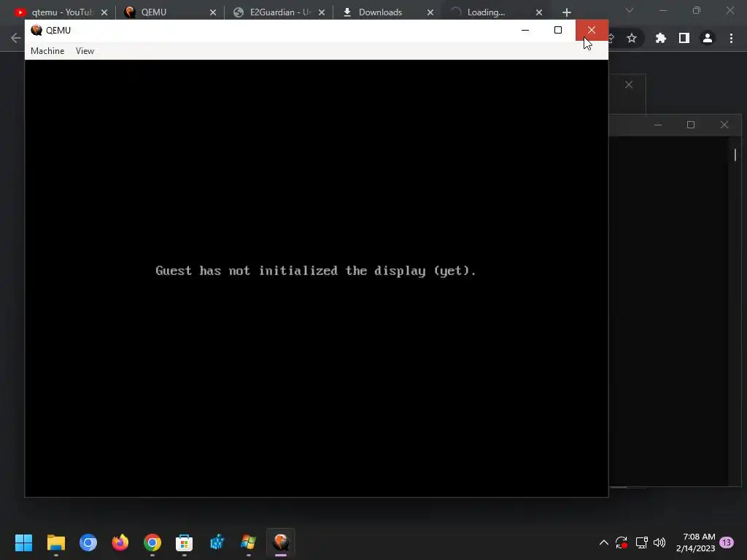The image size is (747, 560).
Task: Click the background window scrollbar thumb
Action: tap(735, 155)
